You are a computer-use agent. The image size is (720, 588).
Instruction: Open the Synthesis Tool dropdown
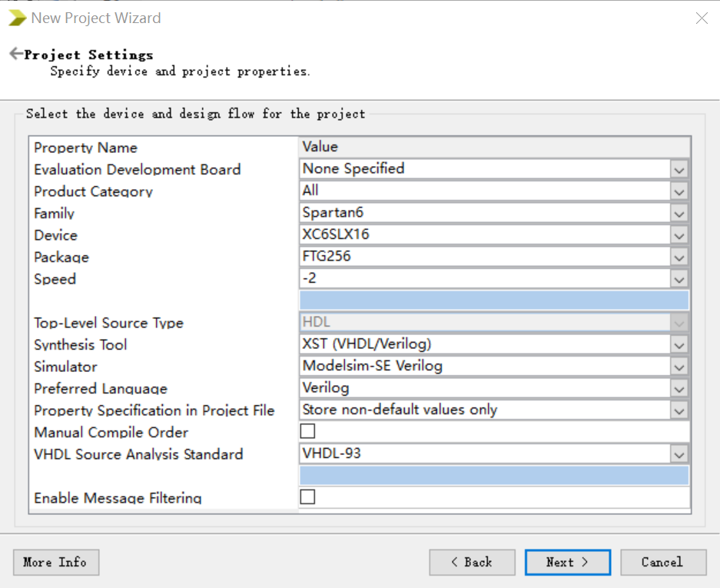[679, 344]
